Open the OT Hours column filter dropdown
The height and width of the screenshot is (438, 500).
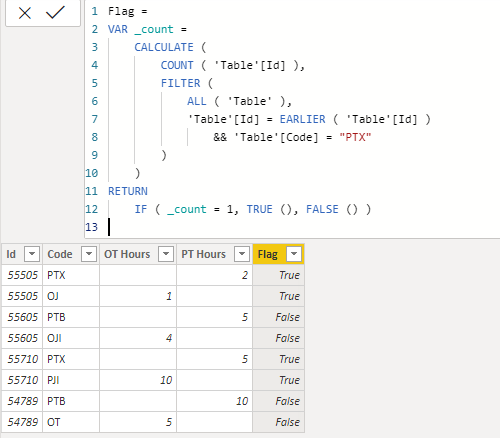click(166, 254)
